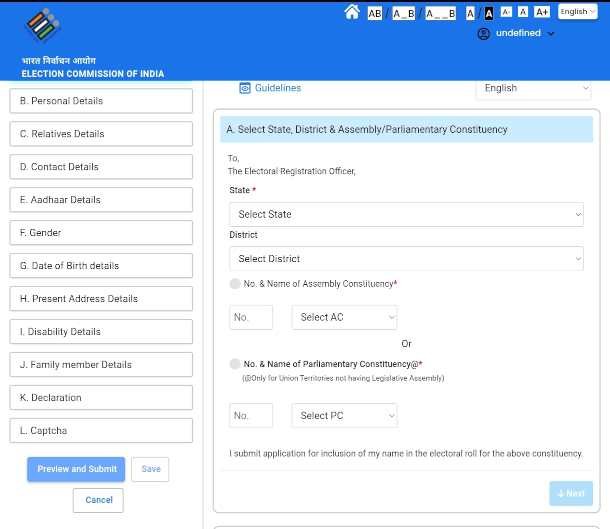The image size is (610, 529).
Task: Select widest letter spacing A__B
Action: [x=440, y=13]
